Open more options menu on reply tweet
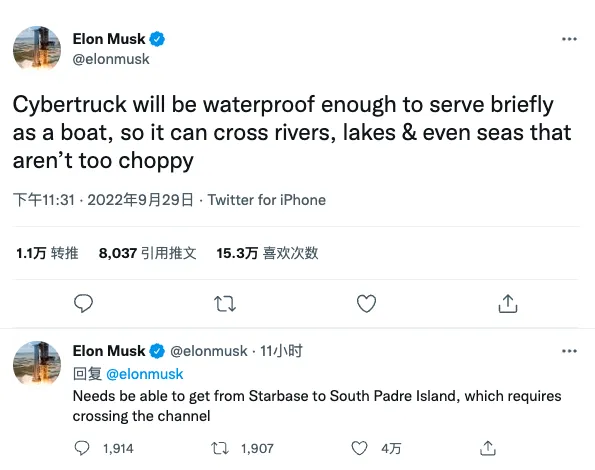The width and height of the screenshot is (595, 470). (x=570, y=351)
